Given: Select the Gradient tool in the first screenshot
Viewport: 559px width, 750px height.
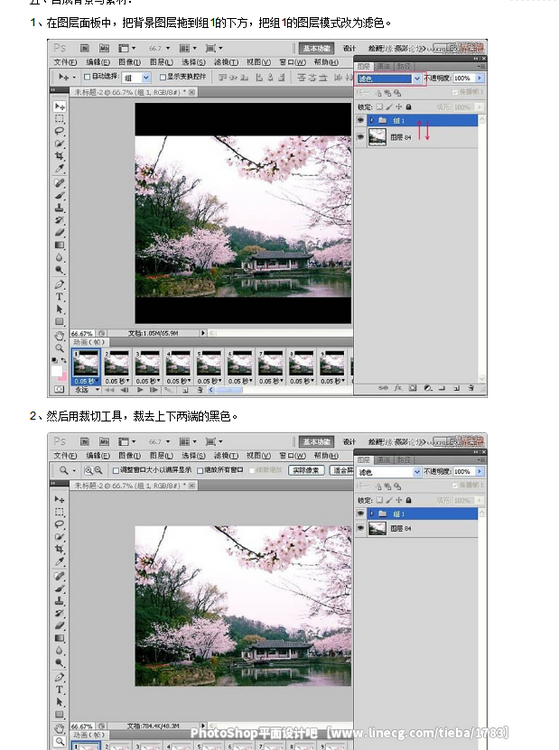Looking at the screenshot, I should [x=59, y=245].
